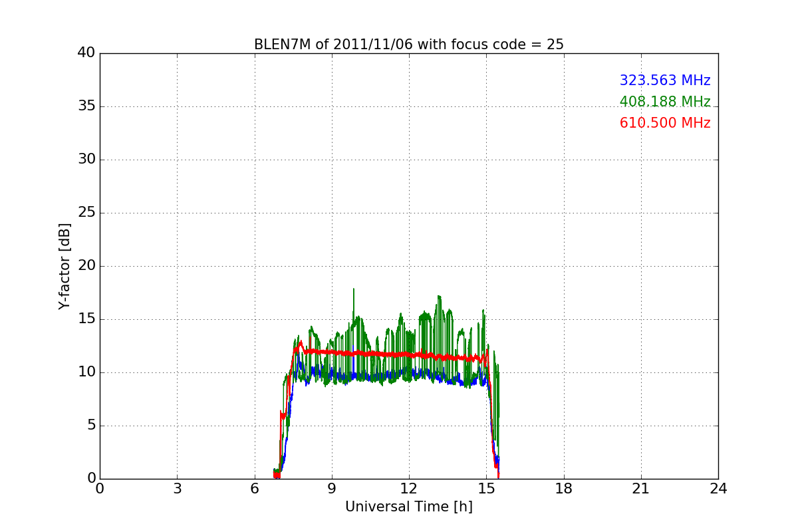Click x-axis tick label '12'
Image resolution: width=798 pixels, height=532 pixels.
(409, 489)
